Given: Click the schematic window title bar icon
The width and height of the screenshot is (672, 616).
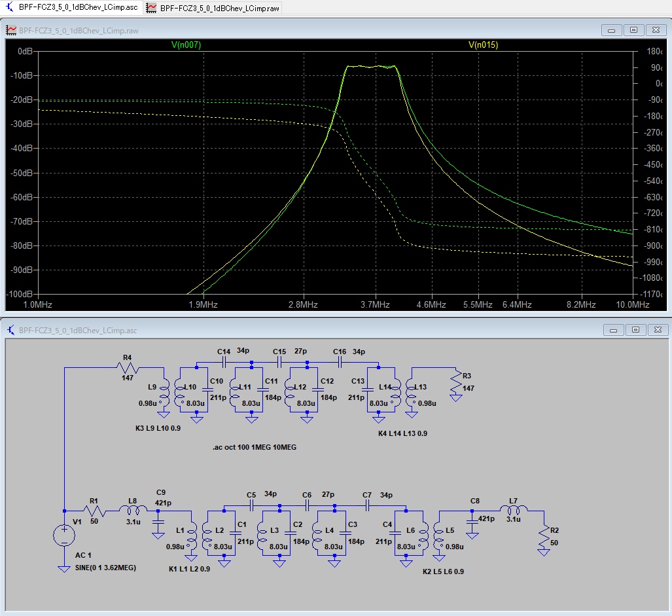Looking at the screenshot, I should pos(11,330).
